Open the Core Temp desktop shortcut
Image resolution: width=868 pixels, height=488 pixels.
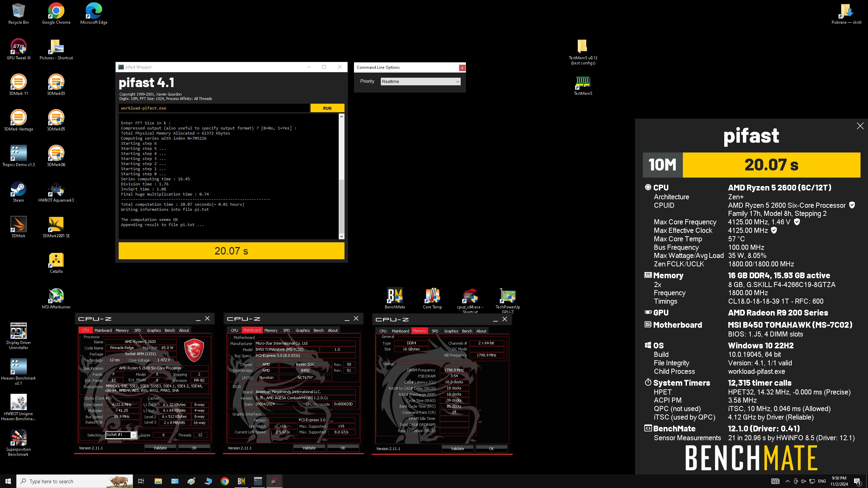432,299
